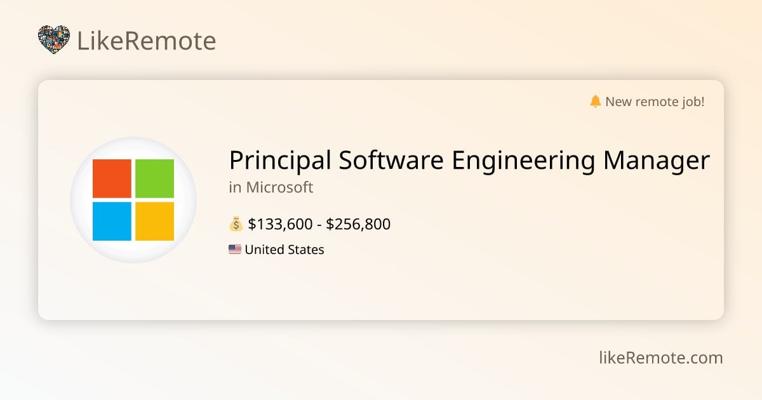The image size is (762, 400).
Task: Select the "New remote job!" label
Action: click(x=655, y=101)
